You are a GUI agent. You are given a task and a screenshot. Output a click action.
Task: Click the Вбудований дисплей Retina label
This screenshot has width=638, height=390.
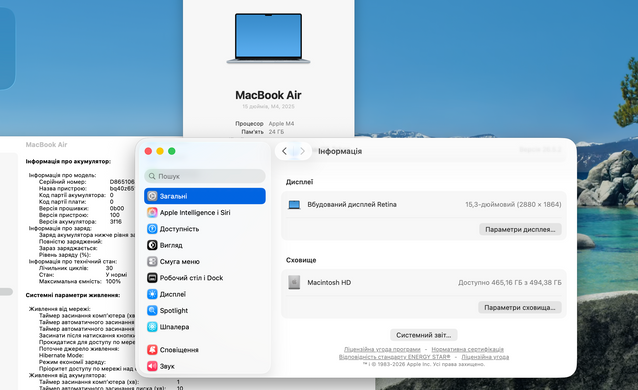tap(352, 204)
